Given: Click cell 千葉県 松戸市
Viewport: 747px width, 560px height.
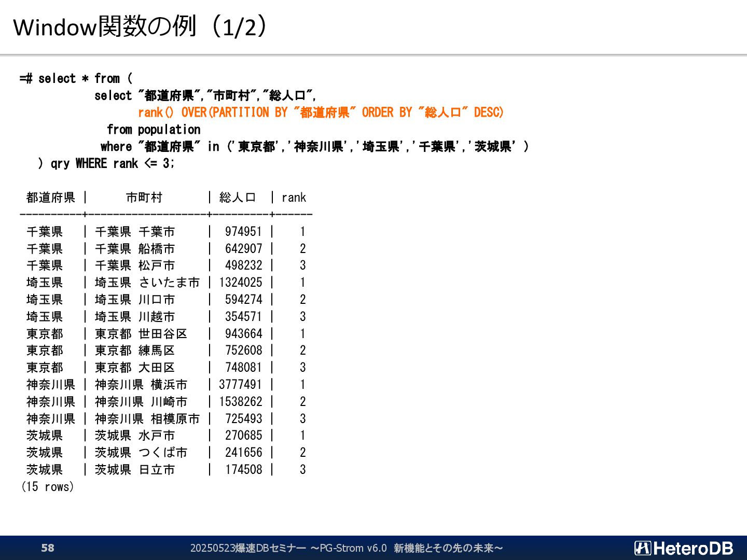Looking at the screenshot, I should 135,265.
